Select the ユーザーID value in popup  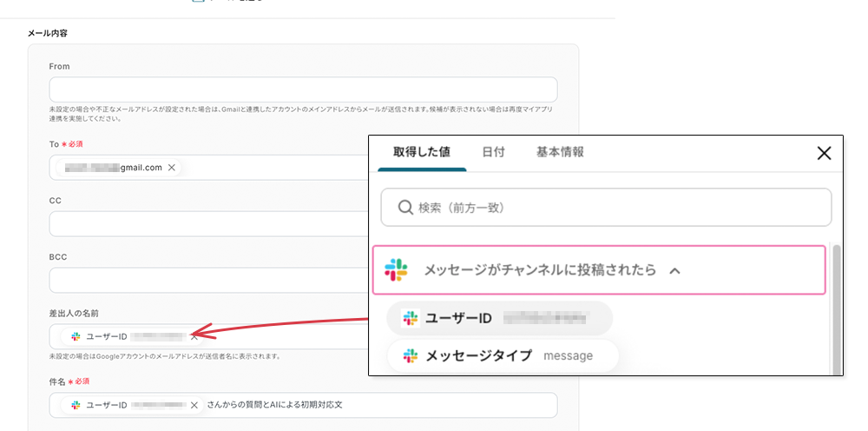499,319
